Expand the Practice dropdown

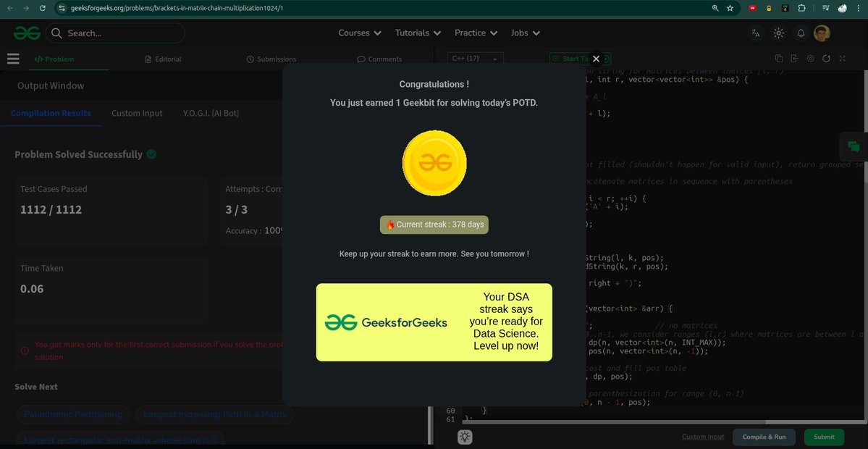point(475,33)
